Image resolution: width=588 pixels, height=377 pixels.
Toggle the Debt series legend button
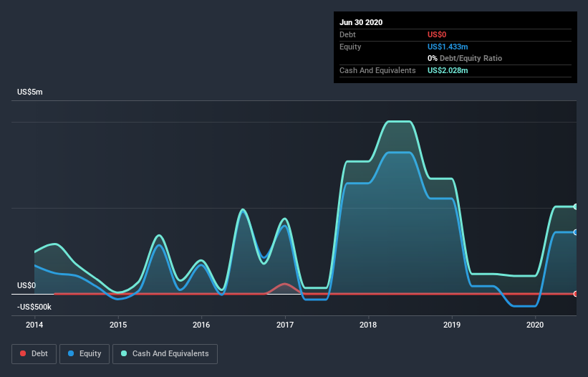pos(34,354)
